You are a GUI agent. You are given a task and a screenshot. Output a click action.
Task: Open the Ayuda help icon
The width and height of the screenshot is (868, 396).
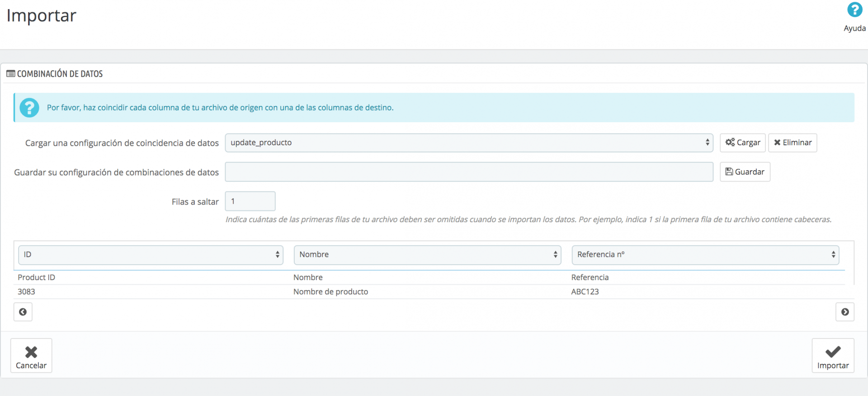[x=854, y=10]
